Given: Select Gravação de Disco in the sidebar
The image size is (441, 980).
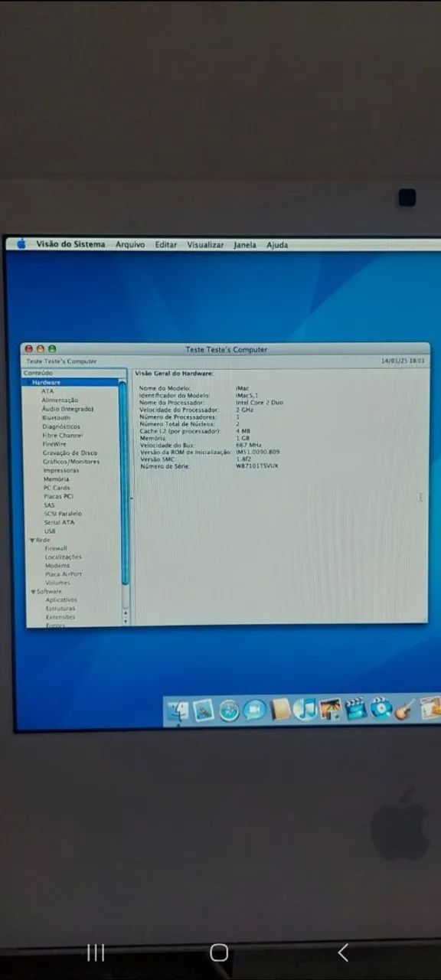Looking at the screenshot, I should [70, 452].
